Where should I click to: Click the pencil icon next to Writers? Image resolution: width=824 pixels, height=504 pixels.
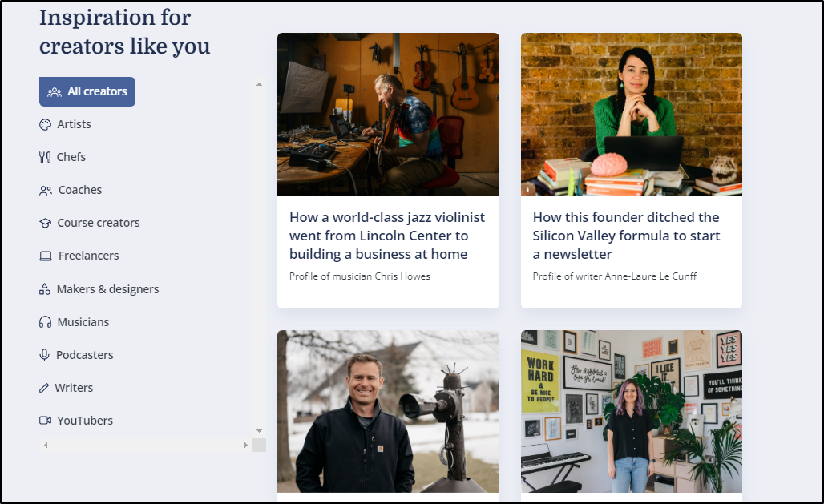44,388
